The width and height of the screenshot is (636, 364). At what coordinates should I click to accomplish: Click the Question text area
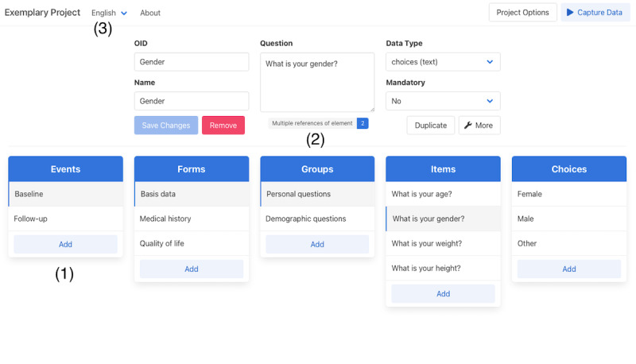tap(317, 83)
